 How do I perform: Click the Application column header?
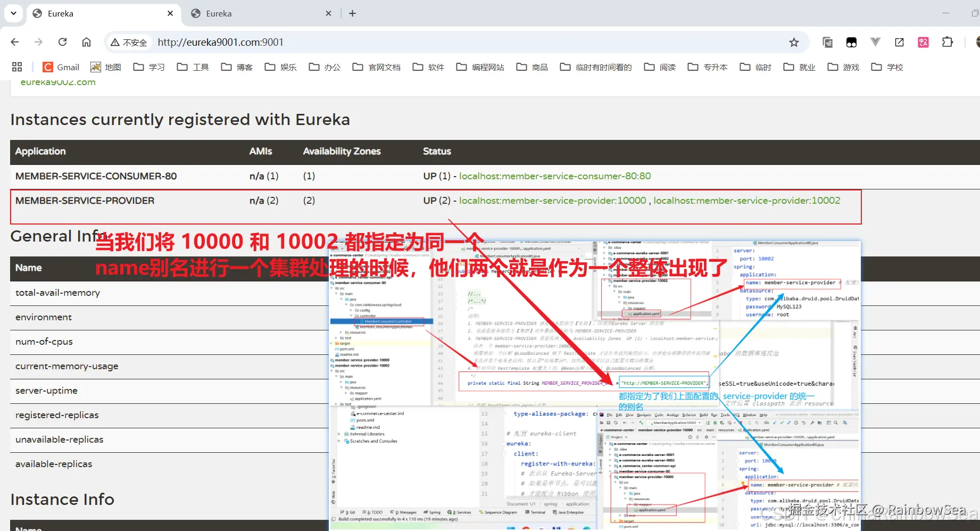coord(40,151)
